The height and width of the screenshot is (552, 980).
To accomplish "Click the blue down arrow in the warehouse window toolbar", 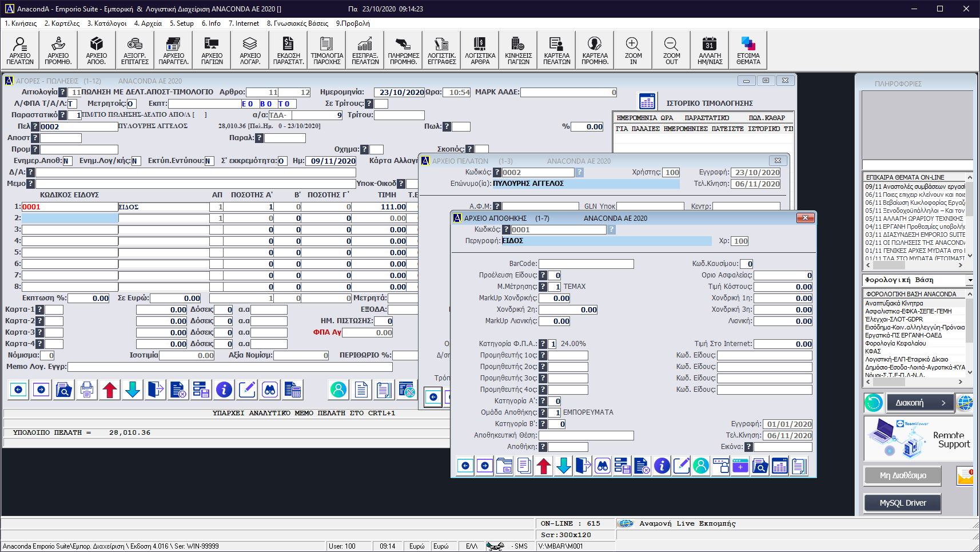I will [564, 466].
